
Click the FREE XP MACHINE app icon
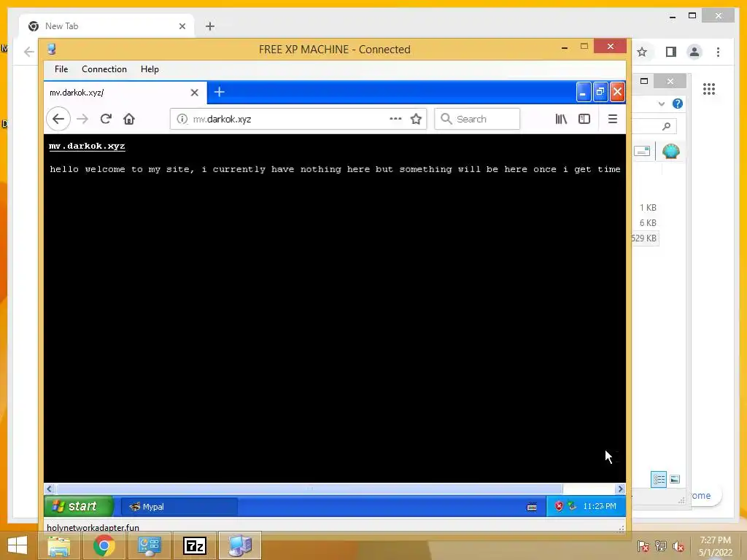pyautogui.click(x=52, y=49)
